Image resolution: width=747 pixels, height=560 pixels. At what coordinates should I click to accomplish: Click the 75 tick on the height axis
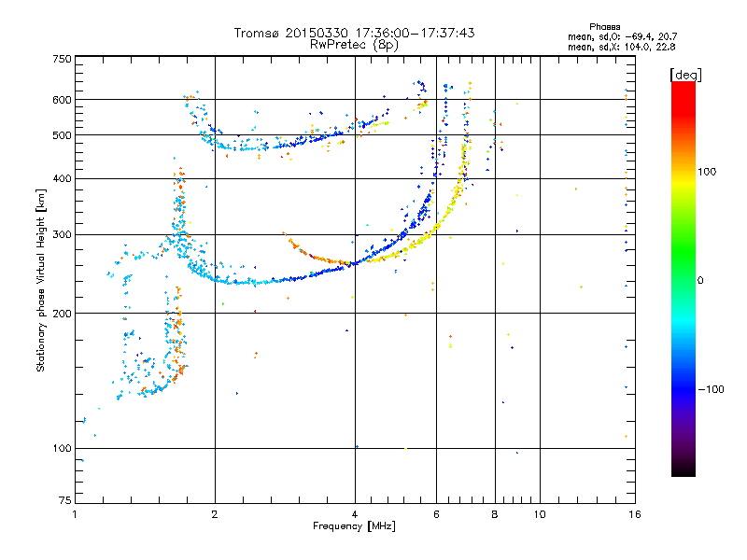point(64,501)
